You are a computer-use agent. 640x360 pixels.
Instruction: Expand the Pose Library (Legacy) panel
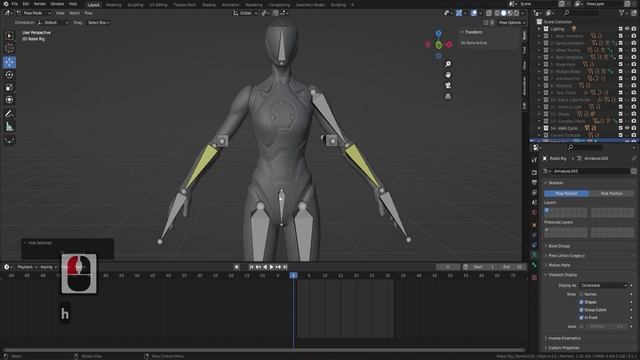566,256
